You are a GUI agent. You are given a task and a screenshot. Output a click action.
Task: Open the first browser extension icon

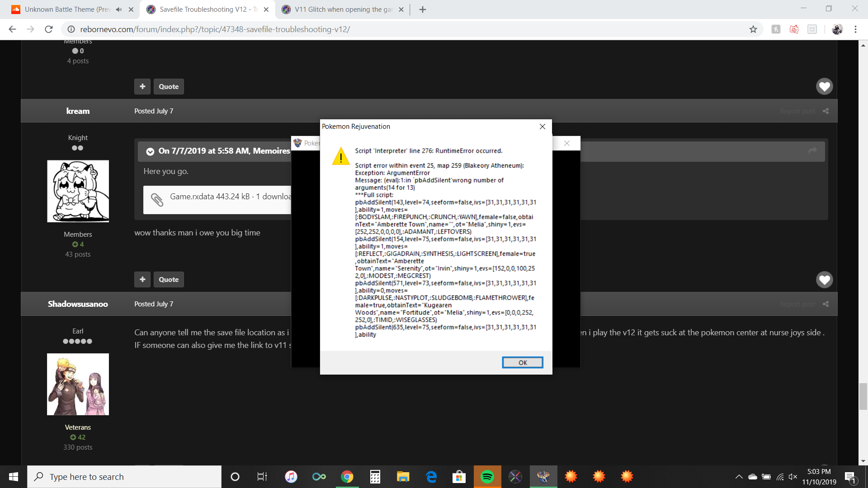point(776,29)
